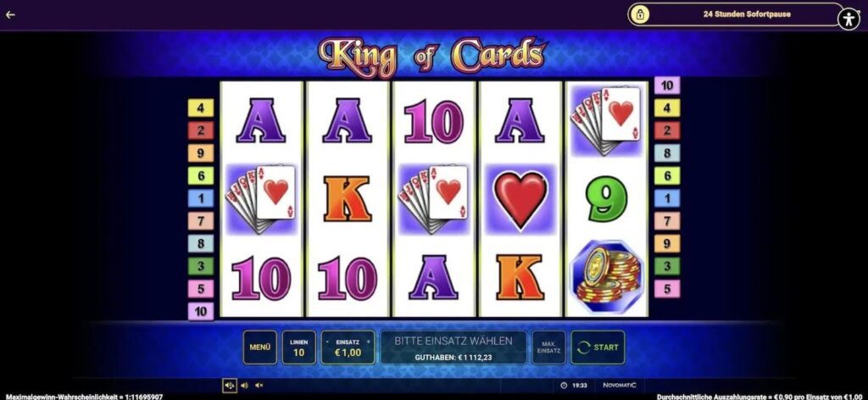Screen dimensions: 868x400
Task: Open the accessibility options icon
Action: tap(848, 19)
